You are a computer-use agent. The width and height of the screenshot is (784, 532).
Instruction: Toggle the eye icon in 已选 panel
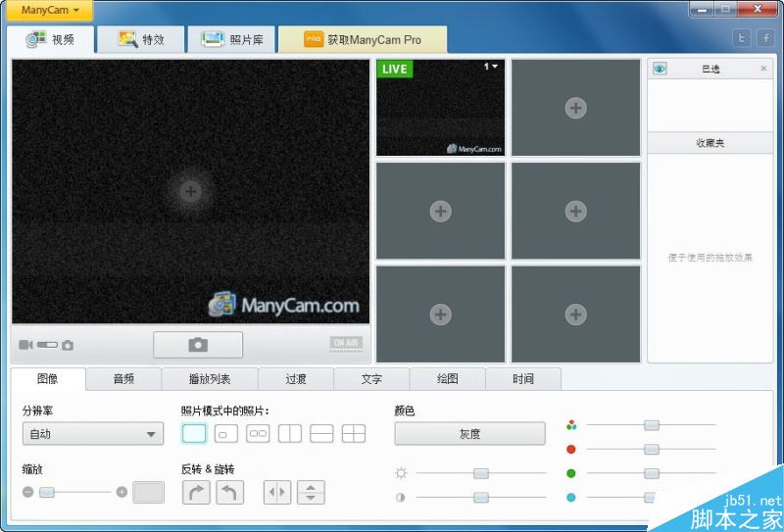click(x=660, y=69)
